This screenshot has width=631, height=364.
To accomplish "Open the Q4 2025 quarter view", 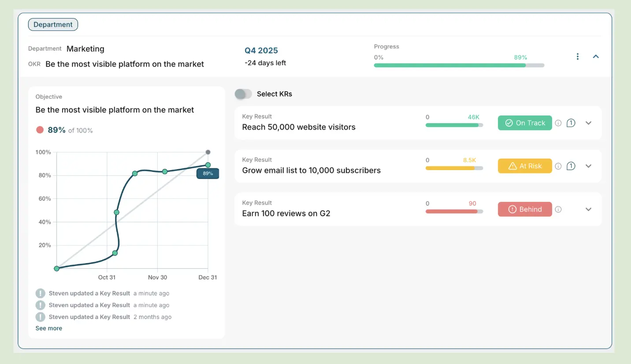I will [x=261, y=50].
